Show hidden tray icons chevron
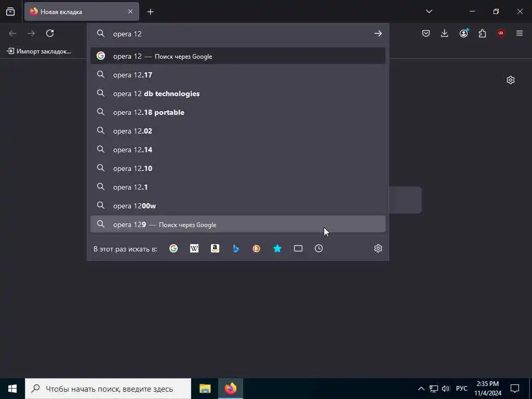The width and height of the screenshot is (532, 399). click(421, 389)
